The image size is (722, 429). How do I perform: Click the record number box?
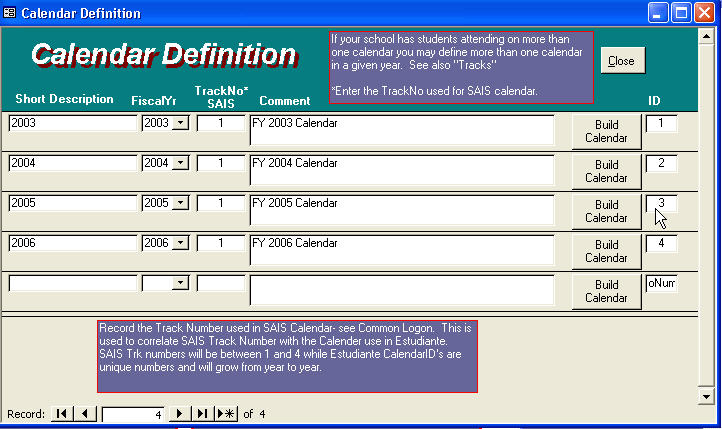[x=133, y=413]
